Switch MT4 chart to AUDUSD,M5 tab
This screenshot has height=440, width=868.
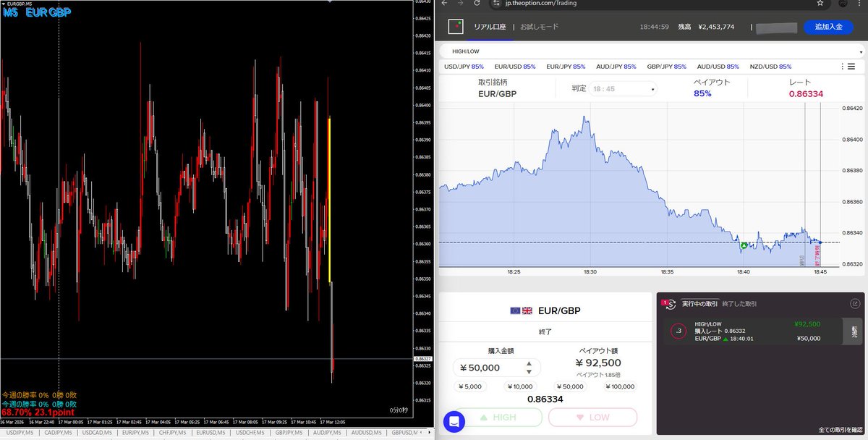tap(367, 433)
